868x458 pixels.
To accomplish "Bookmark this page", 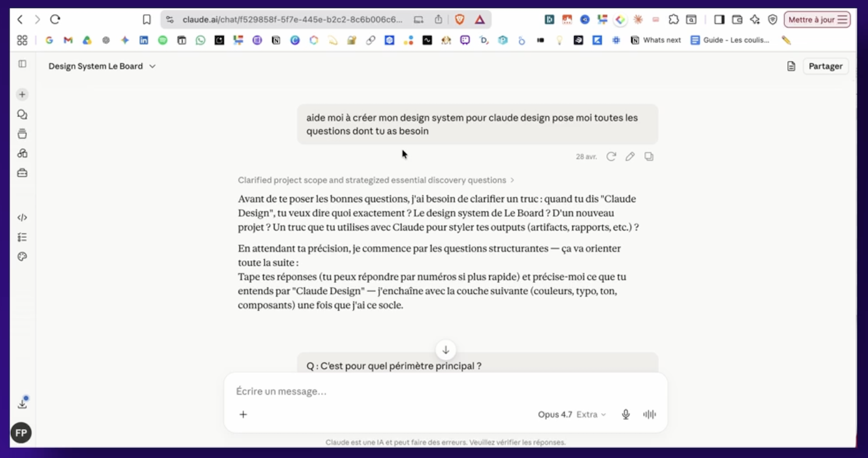I will coord(147,19).
